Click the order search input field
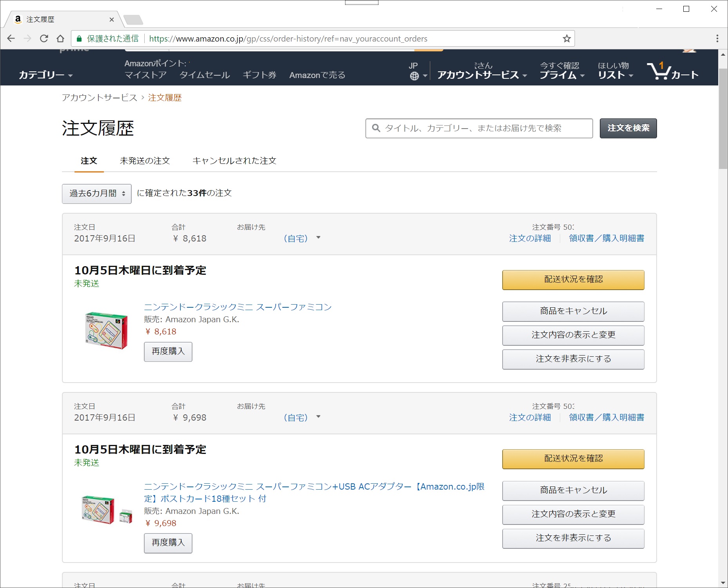728x588 pixels. pos(479,128)
